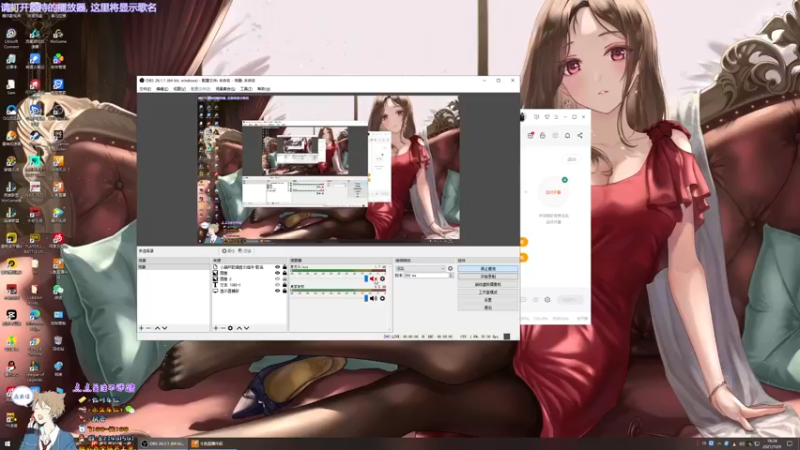
Task: Click the transition duration stepper arrows
Action: (x=451, y=276)
